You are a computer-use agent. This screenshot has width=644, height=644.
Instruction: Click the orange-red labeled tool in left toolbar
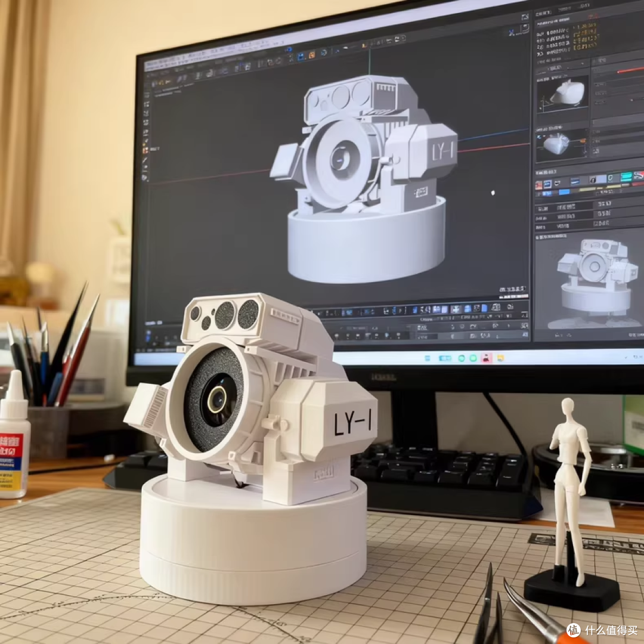click(145, 151)
